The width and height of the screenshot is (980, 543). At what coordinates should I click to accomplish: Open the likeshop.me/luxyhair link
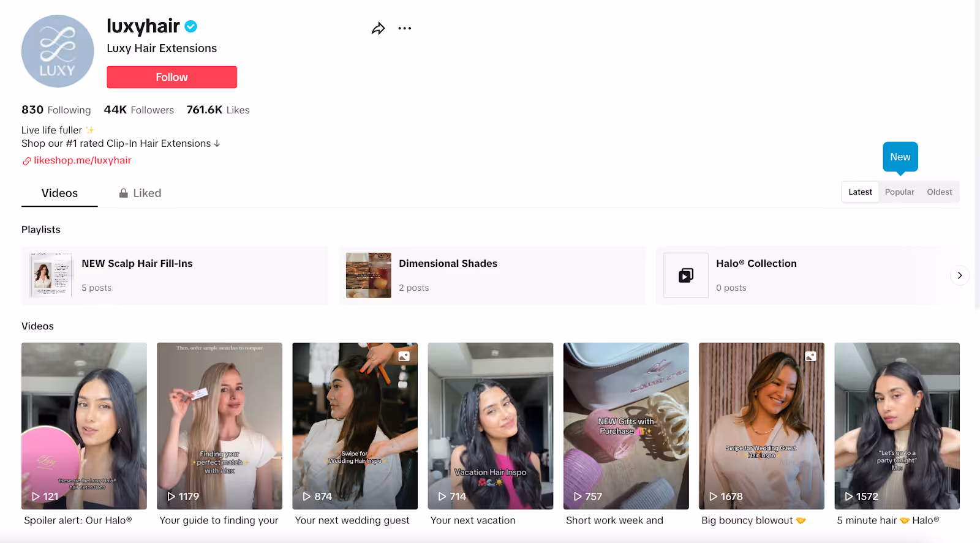tap(83, 160)
